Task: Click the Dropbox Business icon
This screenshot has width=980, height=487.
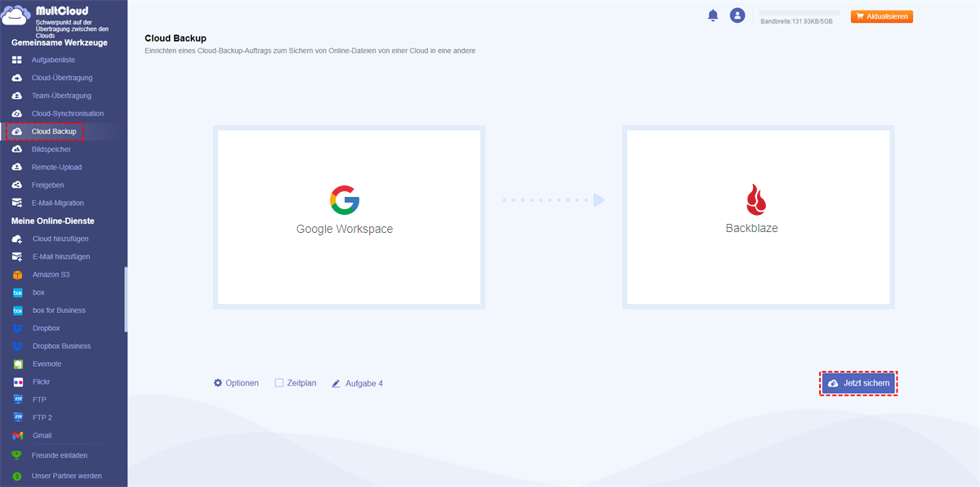Action: pos(17,346)
